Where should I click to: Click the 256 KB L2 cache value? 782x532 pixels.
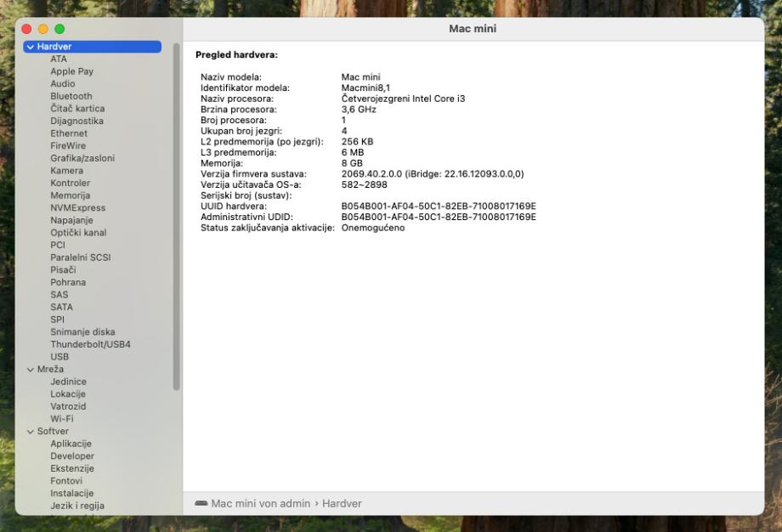(x=357, y=142)
